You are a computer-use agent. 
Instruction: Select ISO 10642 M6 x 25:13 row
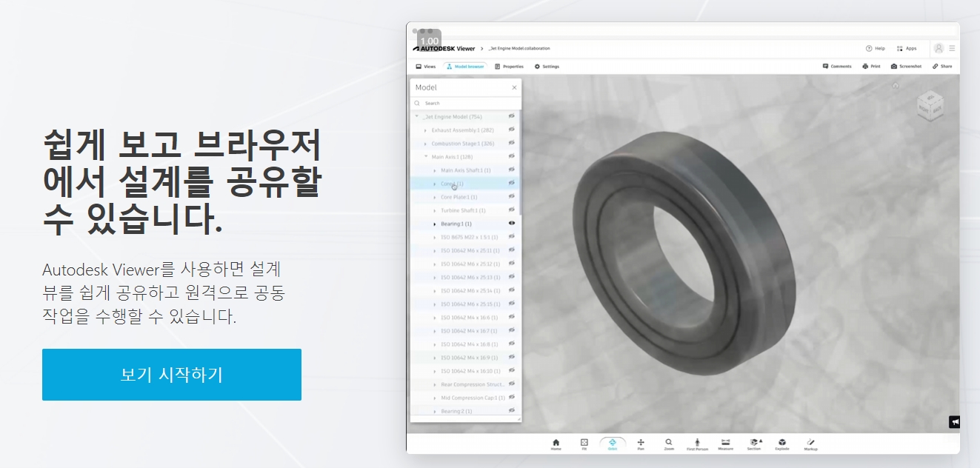(x=464, y=278)
